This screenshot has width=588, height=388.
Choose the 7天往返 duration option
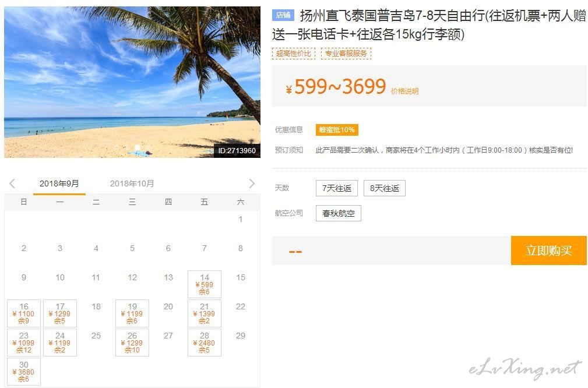click(337, 188)
